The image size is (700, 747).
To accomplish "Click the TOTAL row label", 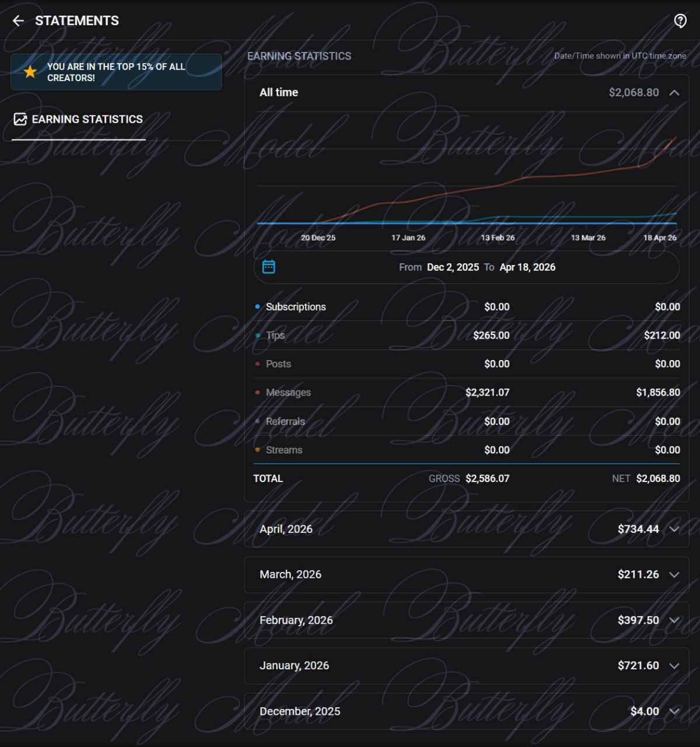I will [268, 478].
